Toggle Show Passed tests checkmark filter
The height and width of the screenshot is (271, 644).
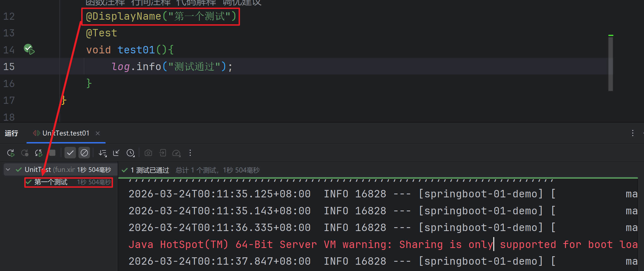70,153
